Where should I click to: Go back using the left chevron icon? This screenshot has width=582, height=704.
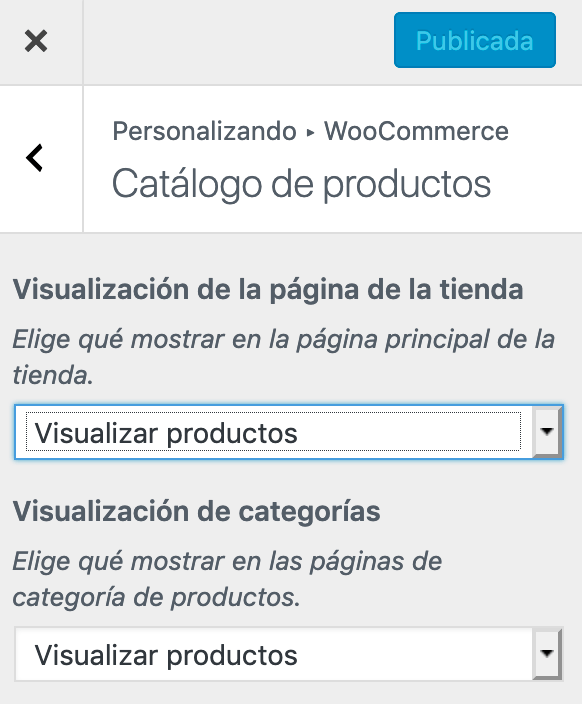[x=35, y=158]
